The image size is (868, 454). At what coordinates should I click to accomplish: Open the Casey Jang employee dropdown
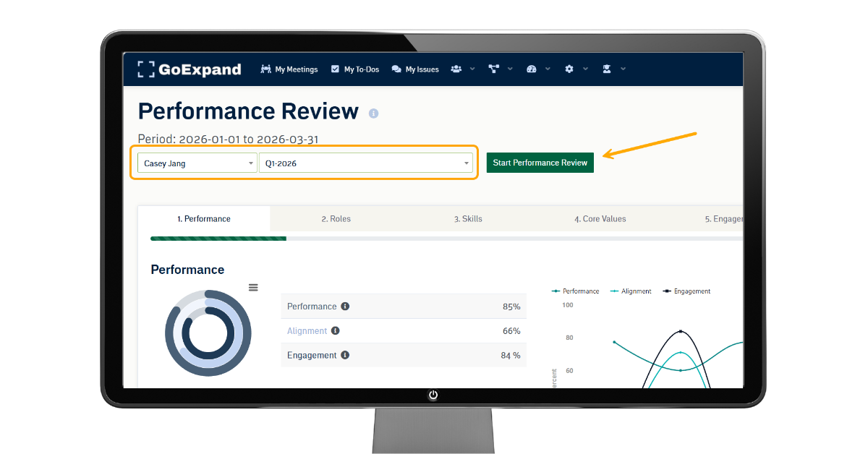coord(197,163)
